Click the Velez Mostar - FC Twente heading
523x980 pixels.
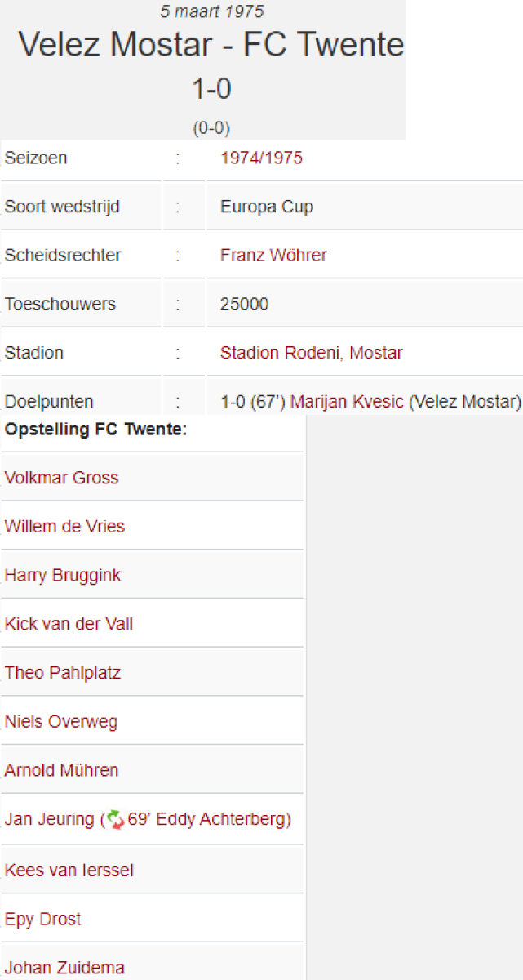211,45
